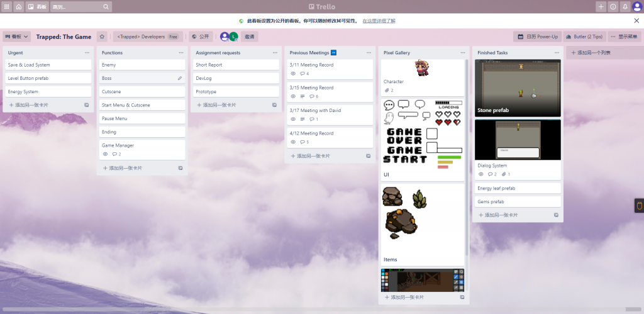Image resolution: width=644 pixels, height=314 pixels.
Task: Dismiss the public board notice banner
Action: click(636, 21)
